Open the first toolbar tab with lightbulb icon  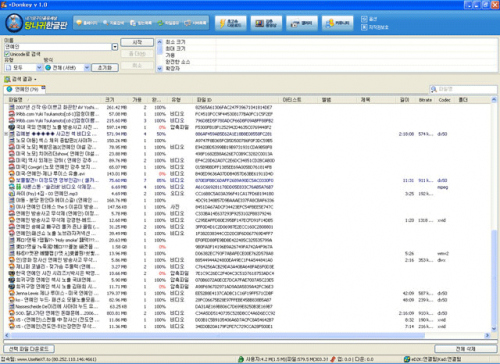[x=87, y=23]
